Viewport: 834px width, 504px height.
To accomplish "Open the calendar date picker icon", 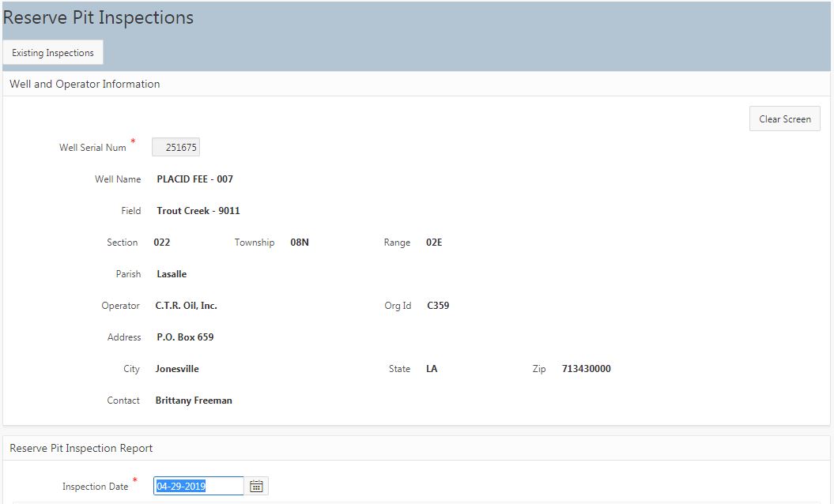I will coord(256,486).
